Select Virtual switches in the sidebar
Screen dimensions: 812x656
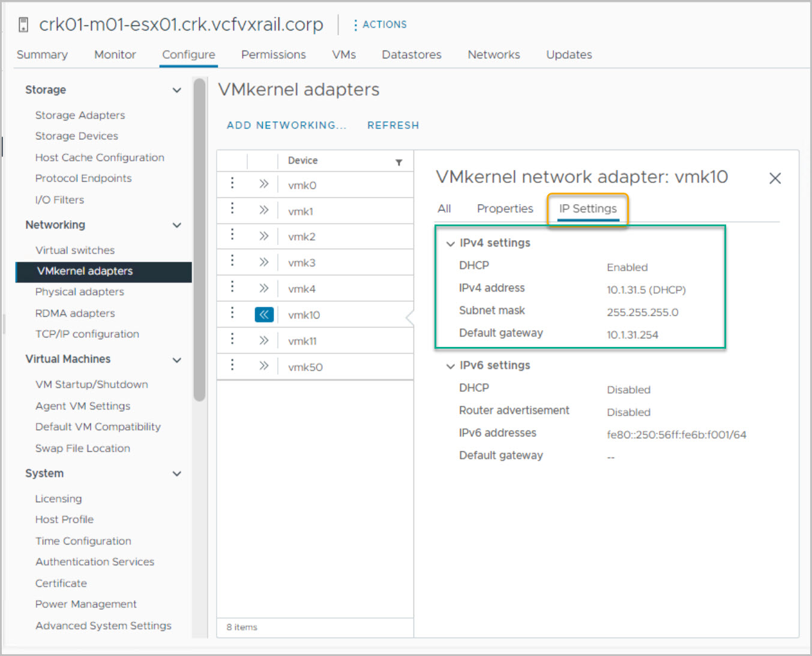tap(75, 250)
